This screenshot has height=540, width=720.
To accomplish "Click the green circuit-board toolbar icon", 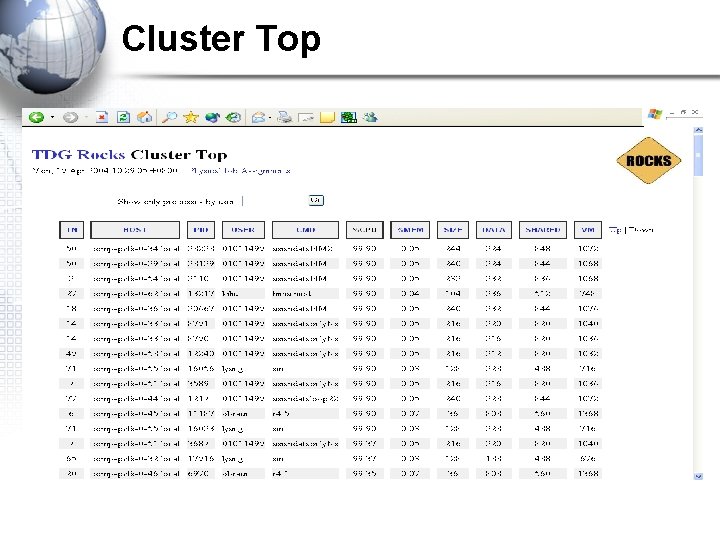I will coord(349,118).
